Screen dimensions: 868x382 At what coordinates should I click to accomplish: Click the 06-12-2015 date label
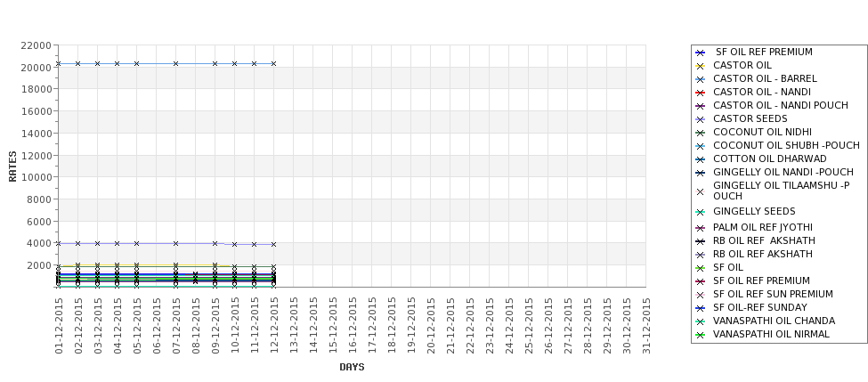(x=157, y=326)
